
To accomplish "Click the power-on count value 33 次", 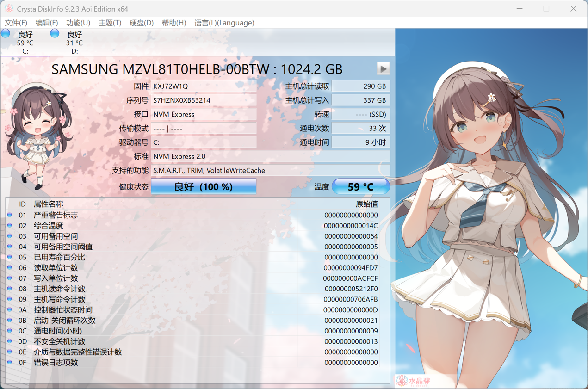I will 361,128.
